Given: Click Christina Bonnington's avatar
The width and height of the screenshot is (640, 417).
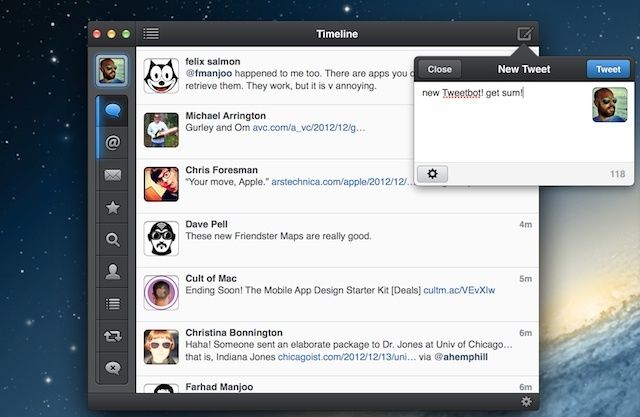Looking at the screenshot, I should click(x=161, y=347).
